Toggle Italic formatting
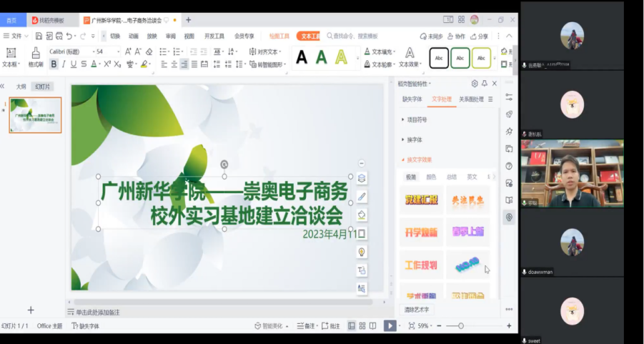This screenshot has width=644, height=344. coord(64,64)
